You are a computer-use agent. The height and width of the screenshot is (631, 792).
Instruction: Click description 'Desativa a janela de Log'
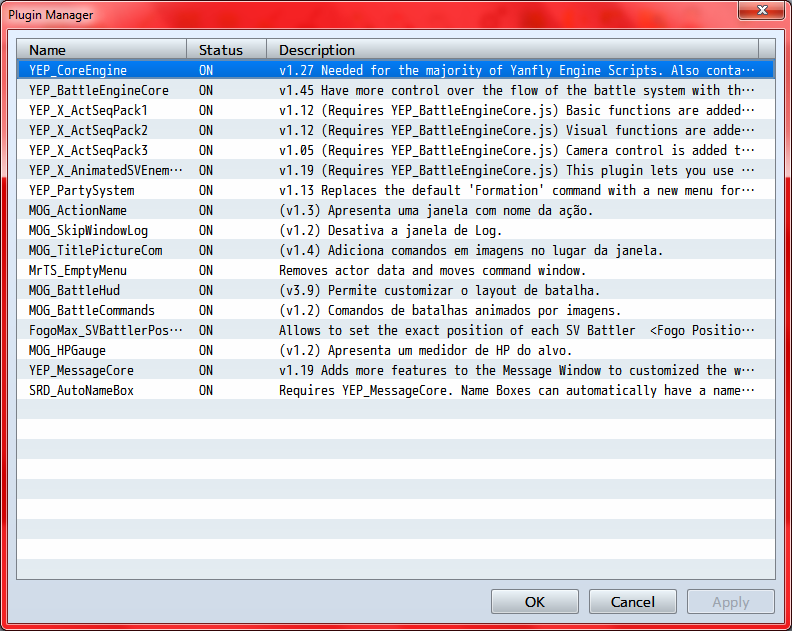pyautogui.click(x=390, y=230)
